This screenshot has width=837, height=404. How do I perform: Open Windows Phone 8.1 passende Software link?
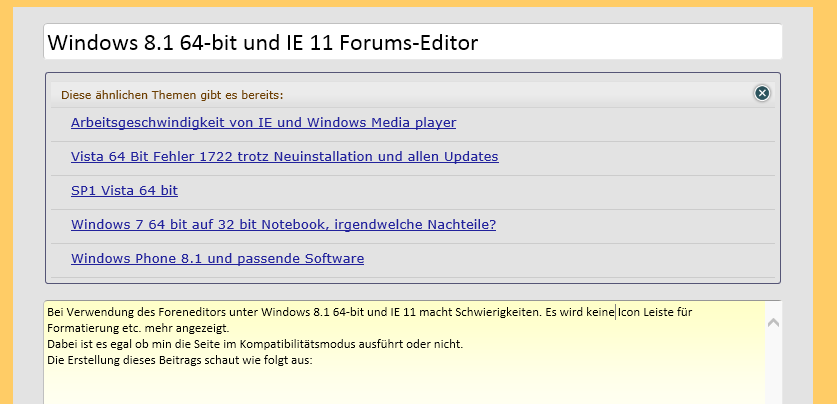point(217,259)
